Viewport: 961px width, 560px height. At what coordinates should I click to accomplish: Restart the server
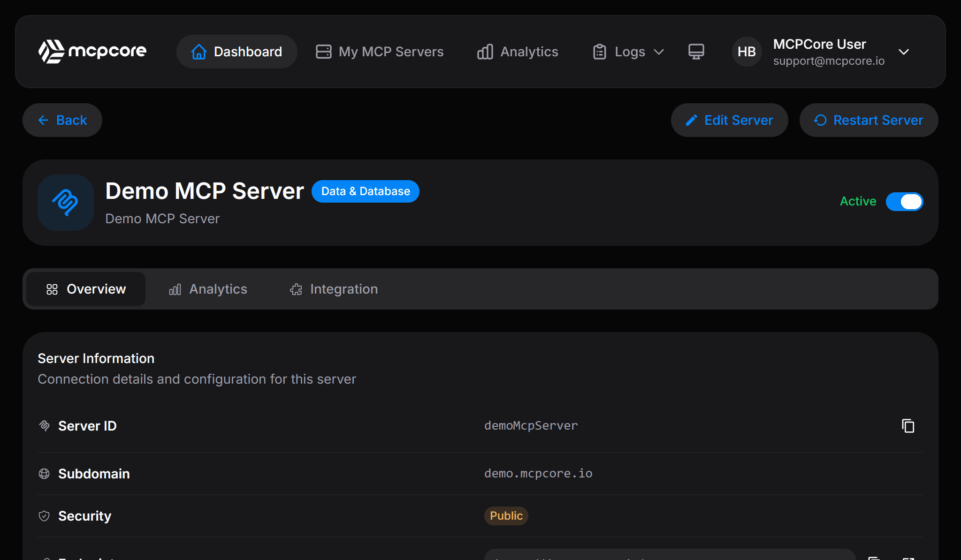tap(868, 120)
